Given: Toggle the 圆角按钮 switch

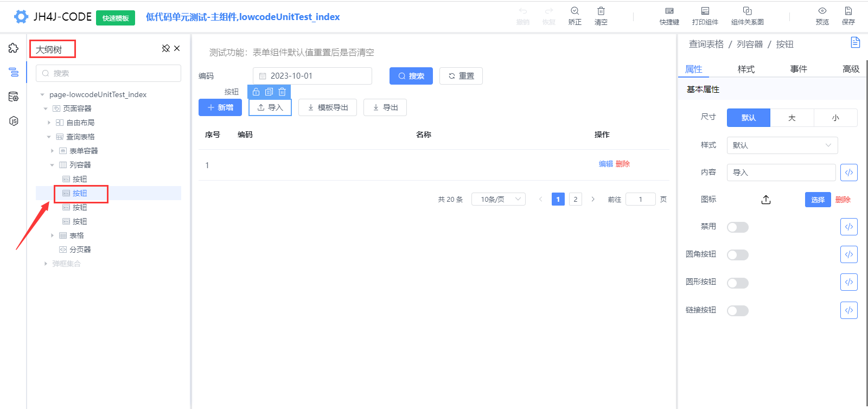Looking at the screenshot, I should click(x=738, y=255).
